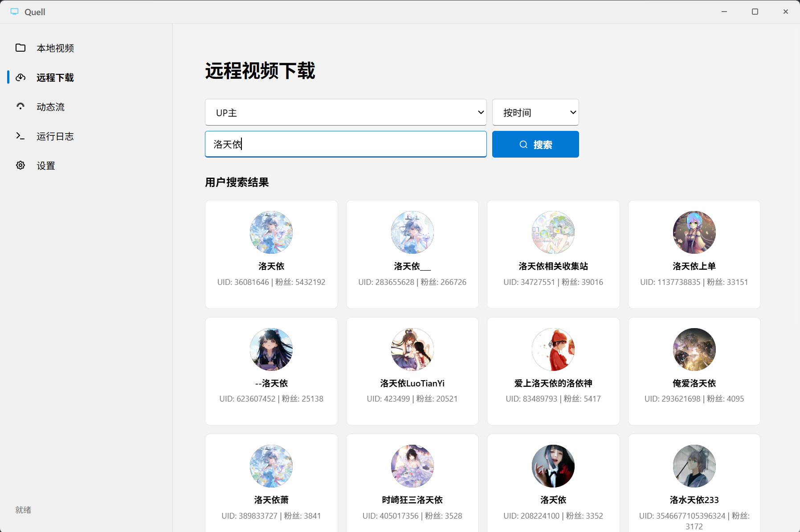Viewport: 800px width, 532px height.
Task: Click the magnifier icon inside the 搜索 button
Action: coord(522,144)
